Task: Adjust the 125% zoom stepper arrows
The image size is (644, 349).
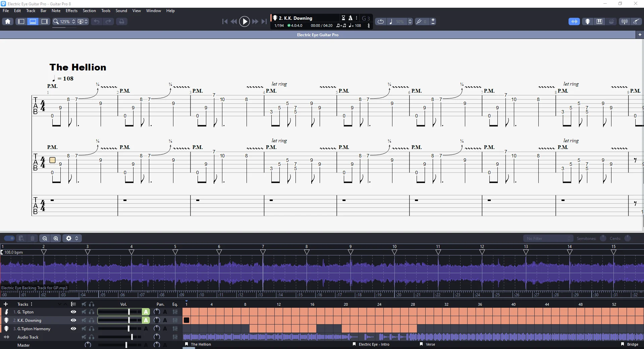Action: click(74, 21)
